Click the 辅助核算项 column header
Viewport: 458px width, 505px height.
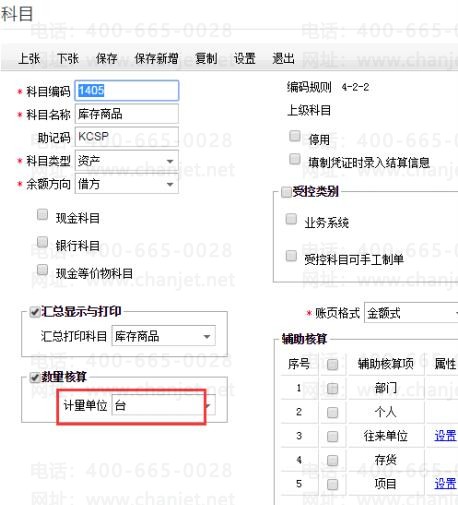coord(386,364)
